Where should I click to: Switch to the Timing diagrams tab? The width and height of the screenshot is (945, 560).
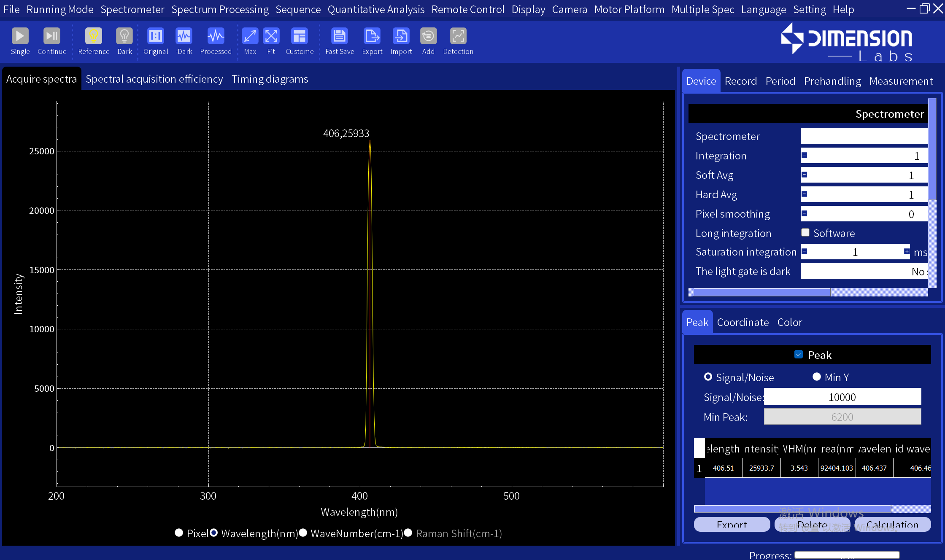tap(270, 79)
